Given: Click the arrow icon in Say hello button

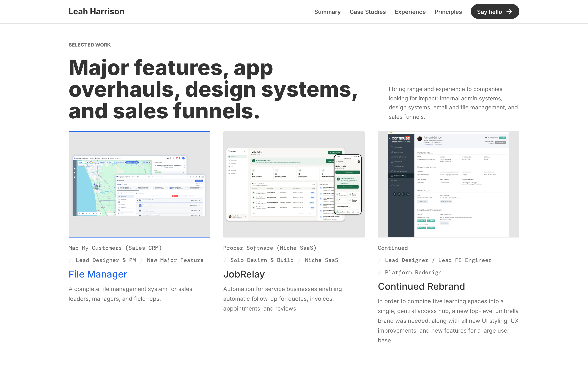Looking at the screenshot, I should click(509, 11).
